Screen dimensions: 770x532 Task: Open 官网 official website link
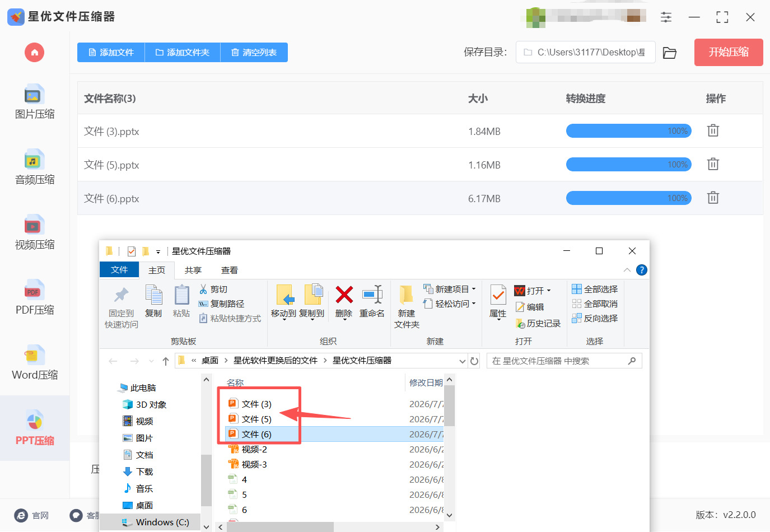tap(32, 515)
